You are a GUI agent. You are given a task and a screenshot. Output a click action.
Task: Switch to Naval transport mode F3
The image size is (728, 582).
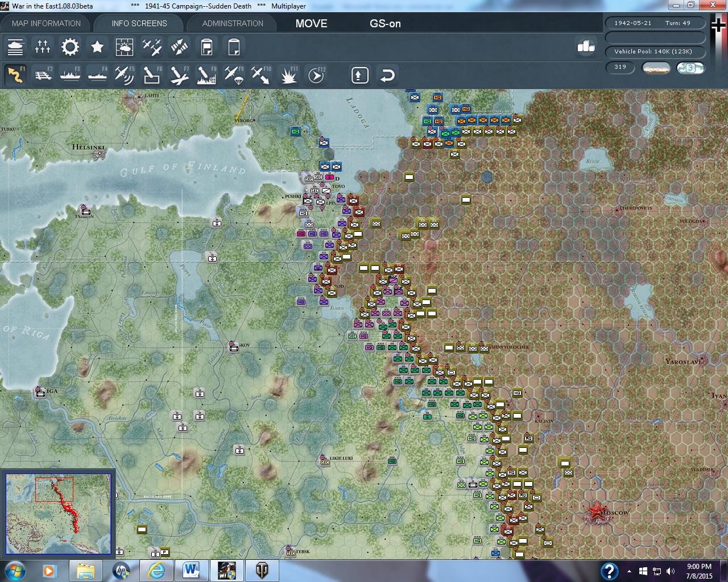70,75
